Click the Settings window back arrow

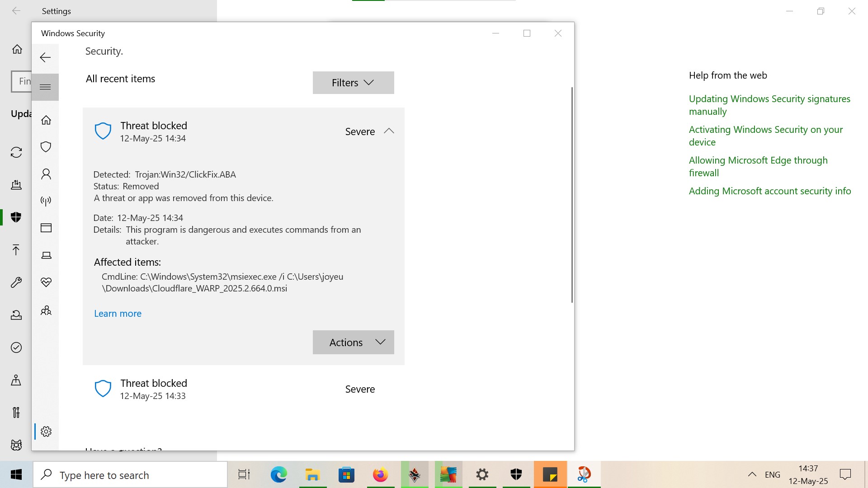[16, 11]
